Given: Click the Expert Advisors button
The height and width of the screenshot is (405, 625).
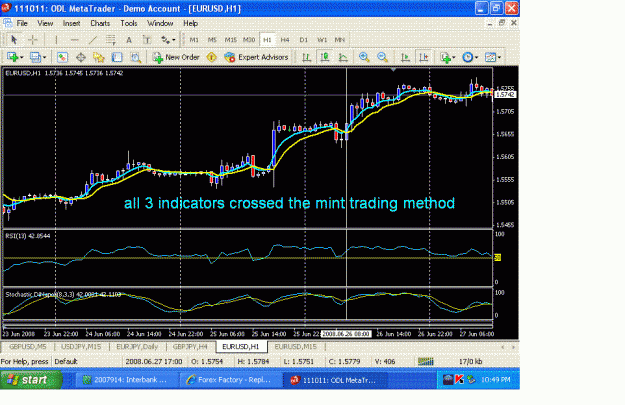Looking at the screenshot, I should tap(256, 57).
